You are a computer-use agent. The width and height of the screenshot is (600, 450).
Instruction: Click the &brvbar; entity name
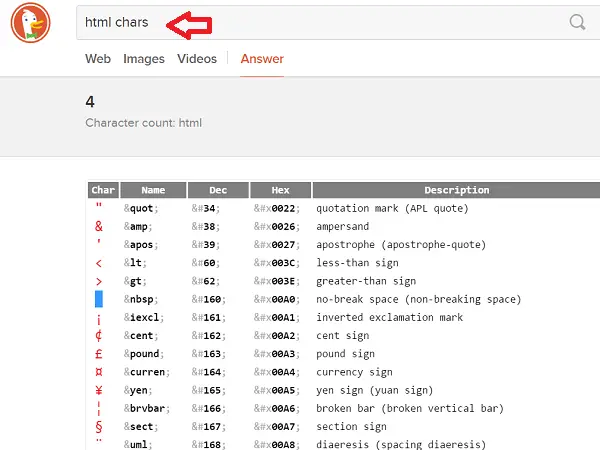[x=147, y=408]
